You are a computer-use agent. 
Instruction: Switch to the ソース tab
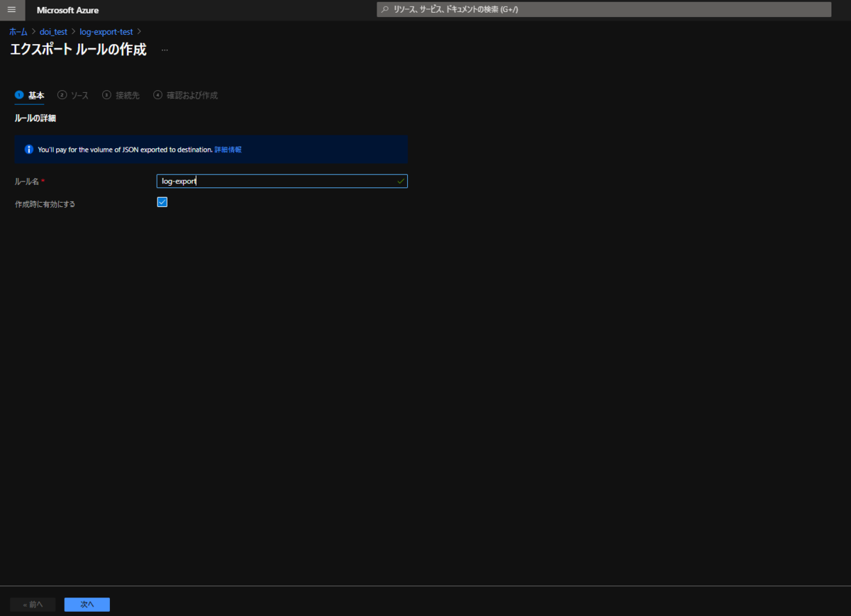point(74,95)
